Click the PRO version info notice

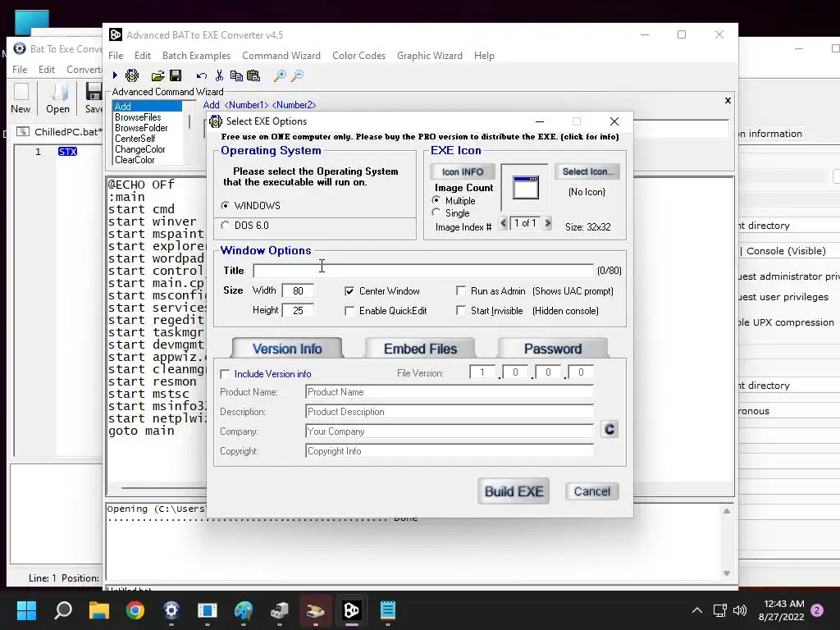point(419,137)
